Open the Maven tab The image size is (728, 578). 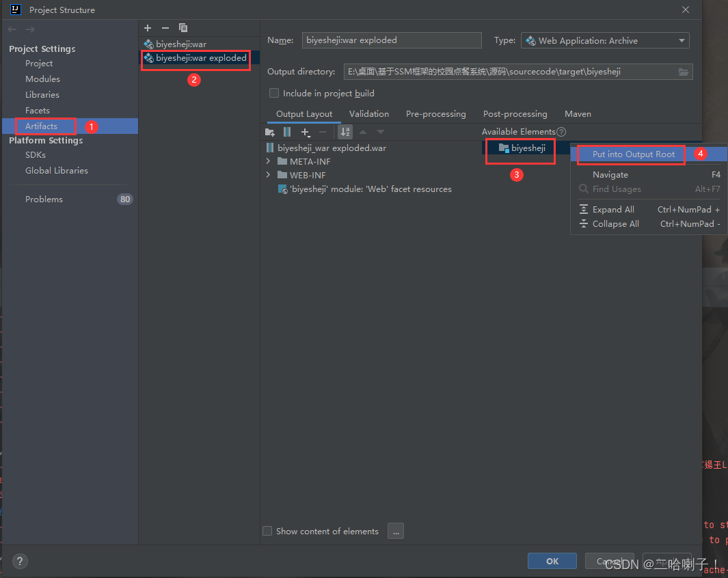[578, 114]
